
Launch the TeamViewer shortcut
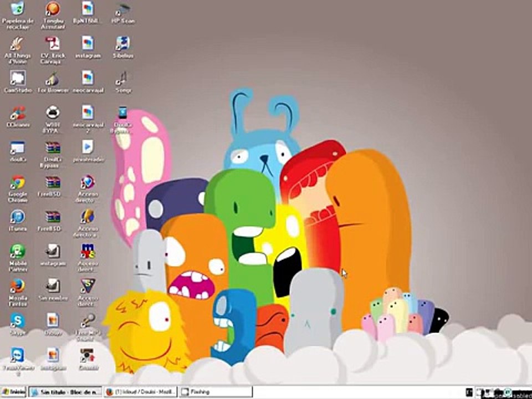(18, 362)
